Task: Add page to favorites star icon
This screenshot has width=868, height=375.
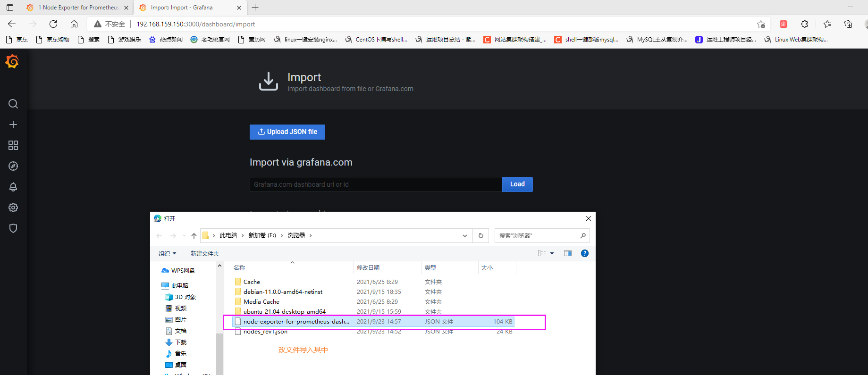Action: click(x=761, y=24)
